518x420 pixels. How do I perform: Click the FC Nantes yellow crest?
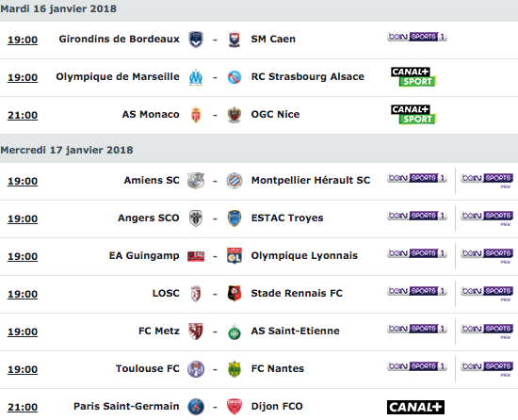coord(235,369)
